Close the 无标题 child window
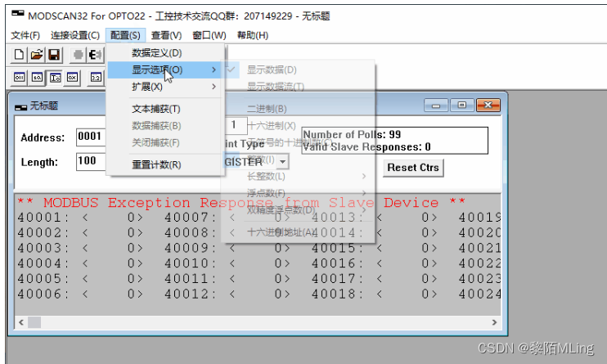607x364 pixels. coord(488,106)
